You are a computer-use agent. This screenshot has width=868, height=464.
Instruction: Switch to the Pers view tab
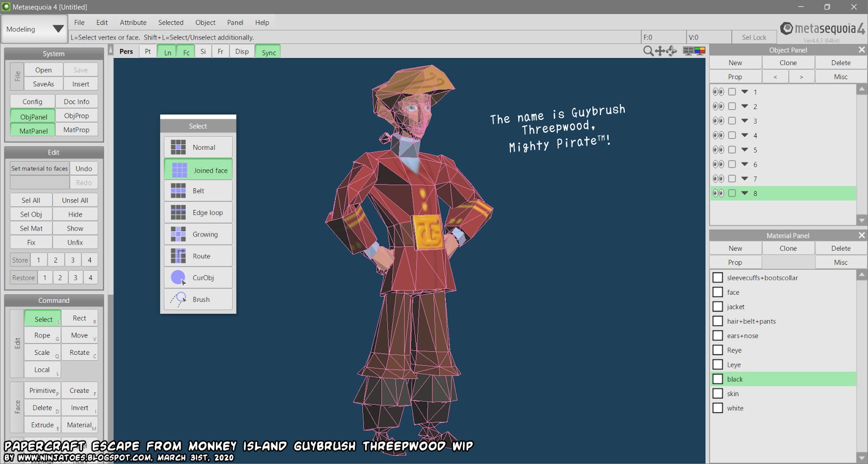tap(126, 52)
